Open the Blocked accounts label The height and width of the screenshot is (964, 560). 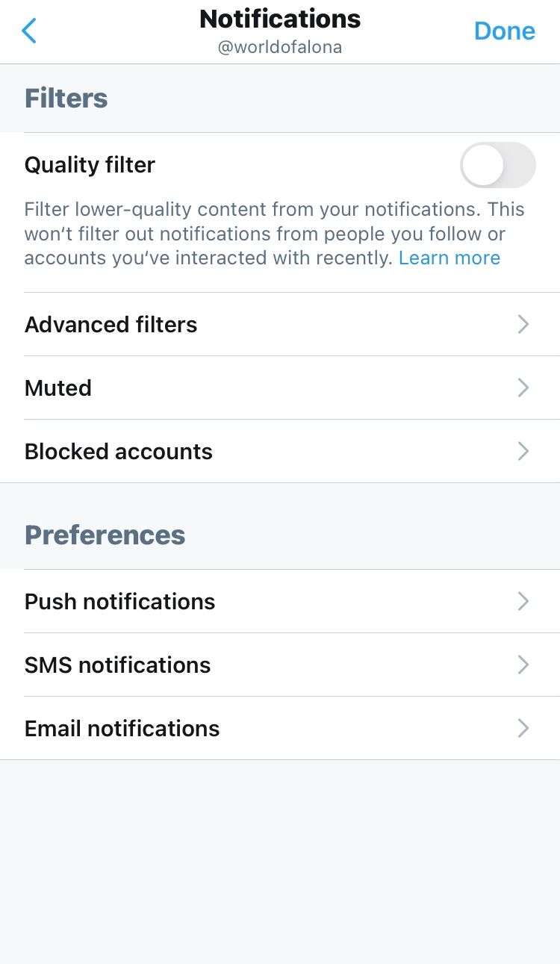(119, 452)
